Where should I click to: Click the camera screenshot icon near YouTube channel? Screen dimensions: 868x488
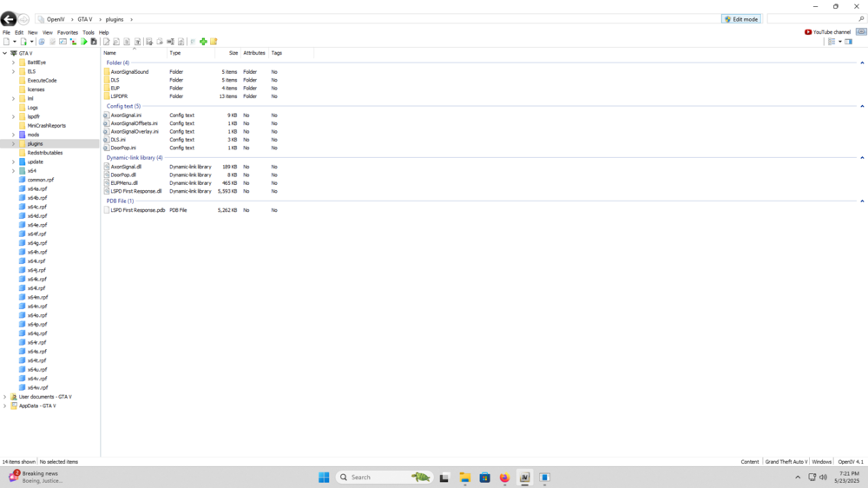coord(861,32)
